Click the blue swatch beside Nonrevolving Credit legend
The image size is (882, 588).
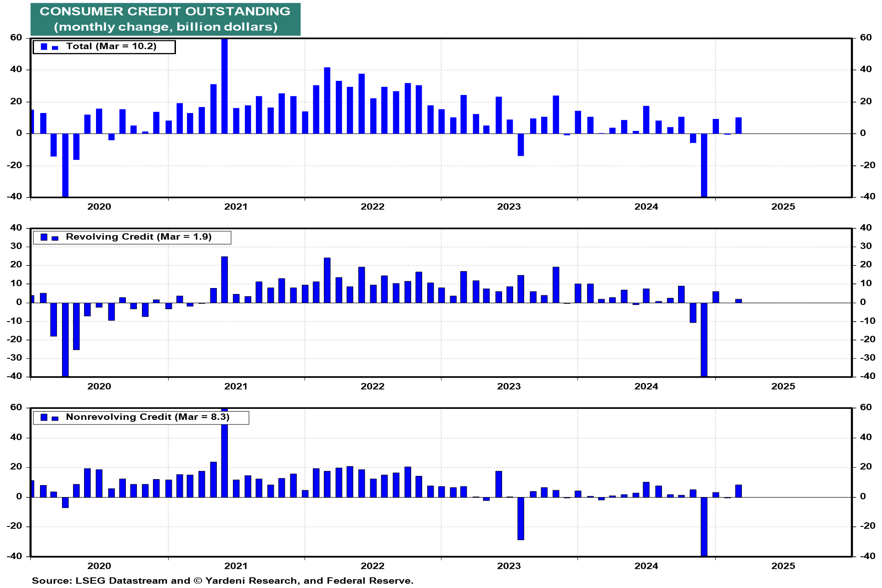tap(44, 417)
